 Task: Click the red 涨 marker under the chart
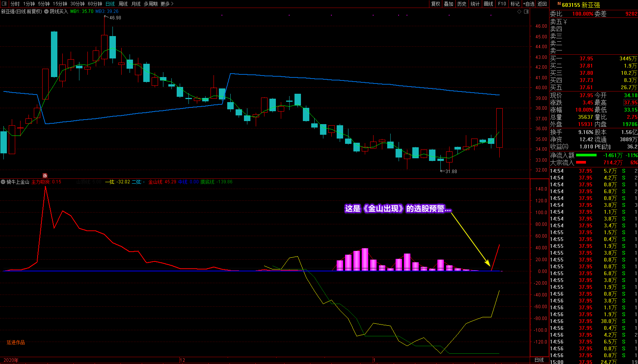pos(45,175)
